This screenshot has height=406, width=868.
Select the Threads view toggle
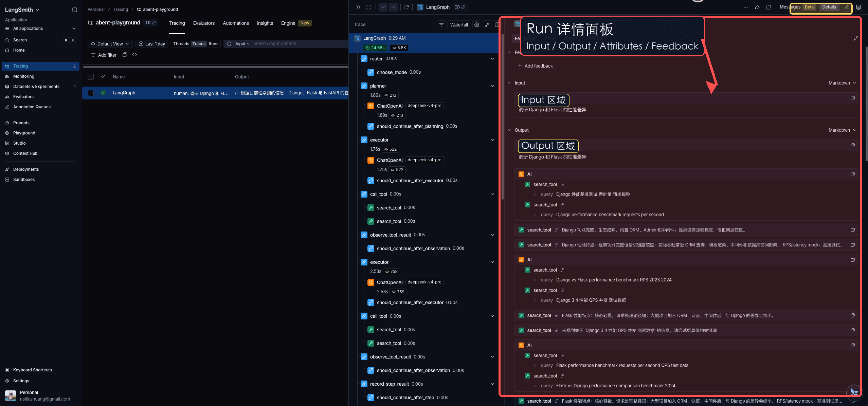coord(181,44)
